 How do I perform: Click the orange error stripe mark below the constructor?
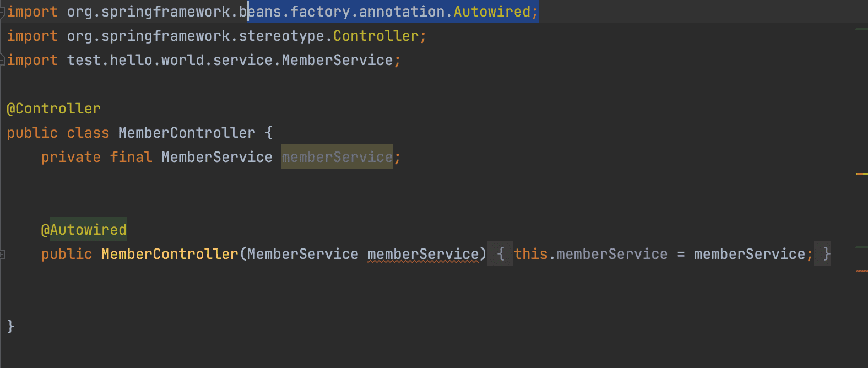tap(862, 271)
